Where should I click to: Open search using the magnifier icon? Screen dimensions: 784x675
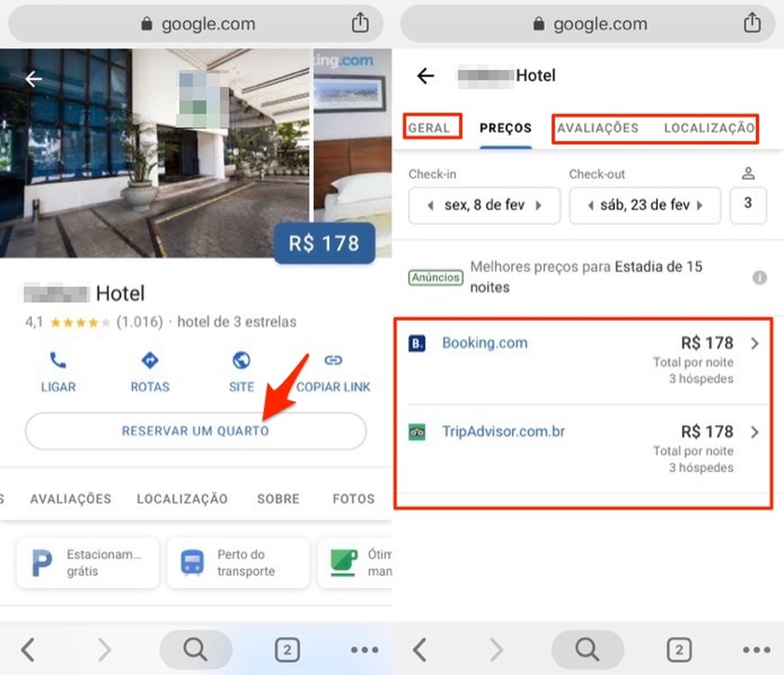coord(195,649)
